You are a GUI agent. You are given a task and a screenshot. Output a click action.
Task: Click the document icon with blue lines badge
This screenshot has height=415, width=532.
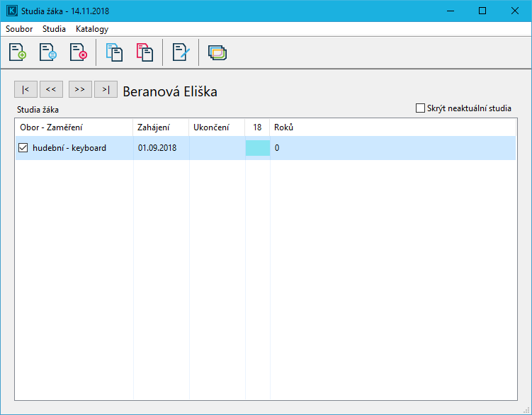47,52
